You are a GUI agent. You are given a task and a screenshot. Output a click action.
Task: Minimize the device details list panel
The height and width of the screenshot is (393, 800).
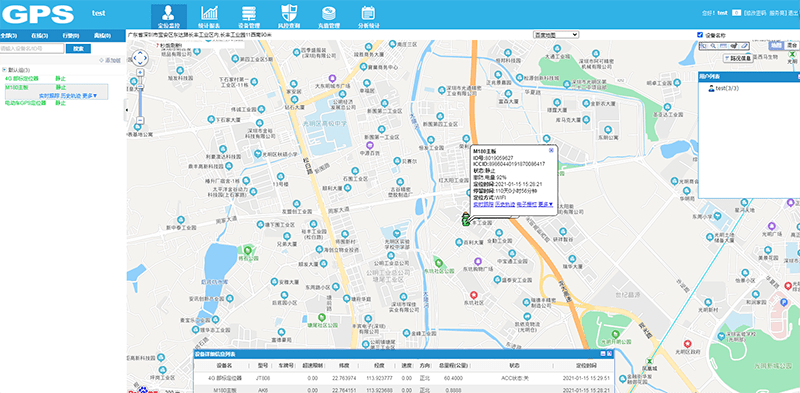click(603, 354)
